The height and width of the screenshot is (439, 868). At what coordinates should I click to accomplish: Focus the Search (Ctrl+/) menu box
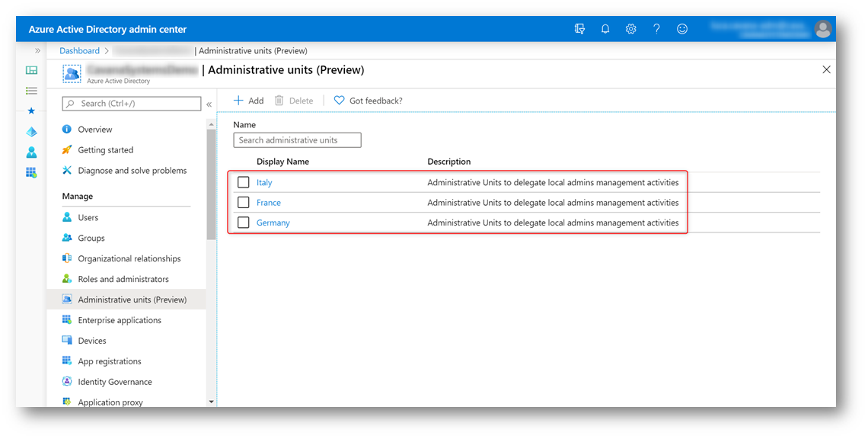pos(132,104)
